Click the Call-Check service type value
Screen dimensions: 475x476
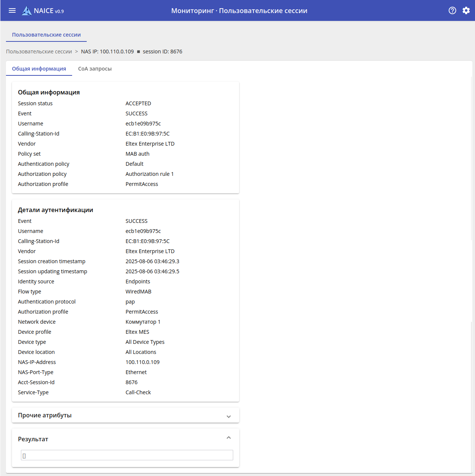[138, 392]
